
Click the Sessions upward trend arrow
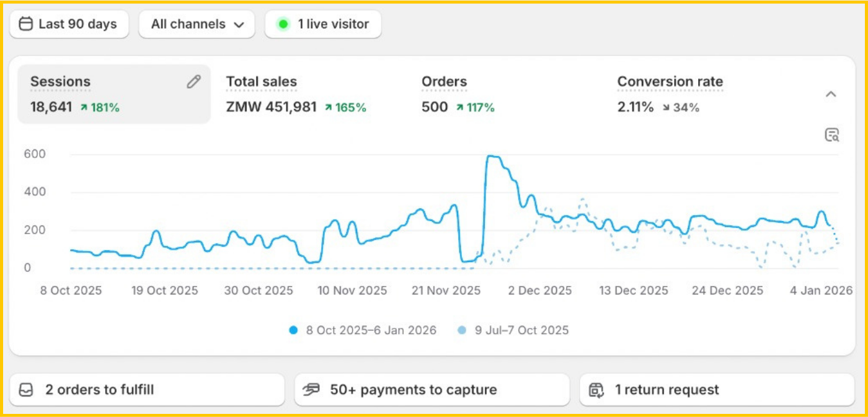click(84, 108)
